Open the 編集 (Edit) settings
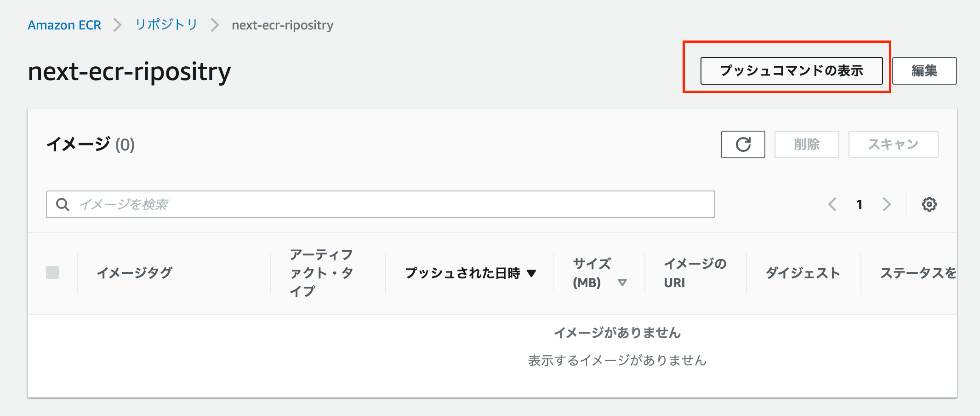The height and width of the screenshot is (416, 980). coord(924,70)
